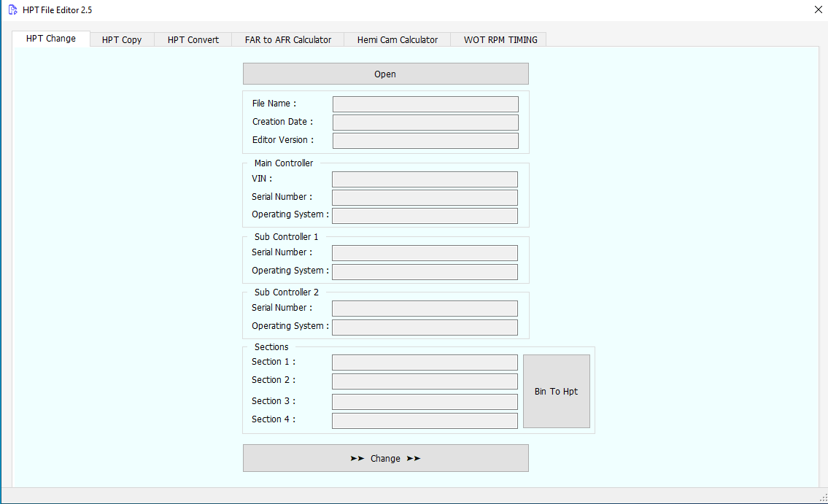Switch to the HPT Change tab
Viewport: 828px width, 504px height.
(x=51, y=39)
